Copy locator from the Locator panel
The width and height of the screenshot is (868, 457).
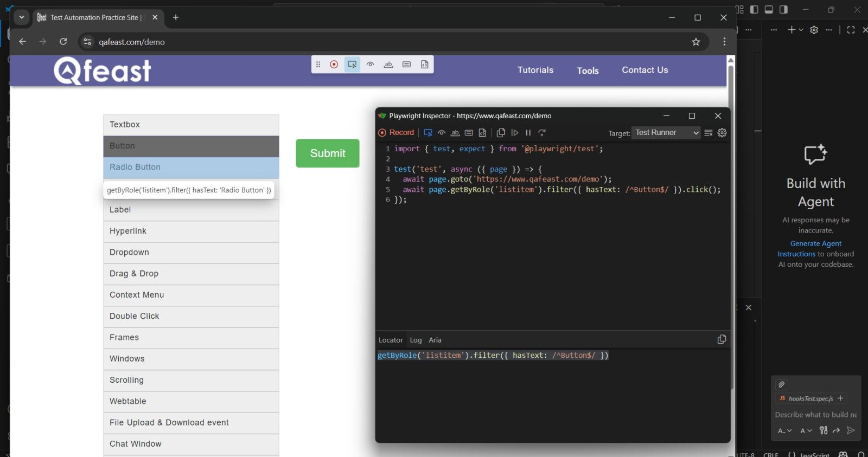coord(722,339)
